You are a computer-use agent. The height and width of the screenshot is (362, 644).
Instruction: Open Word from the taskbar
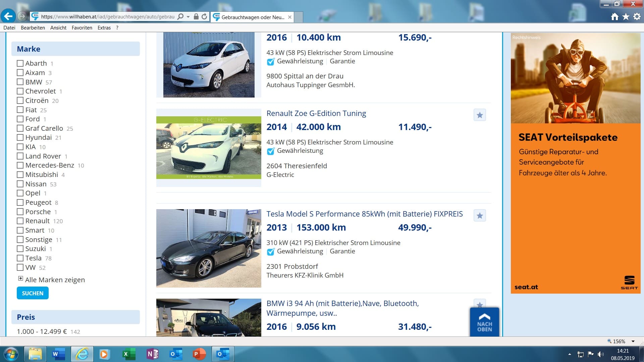(58, 354)
